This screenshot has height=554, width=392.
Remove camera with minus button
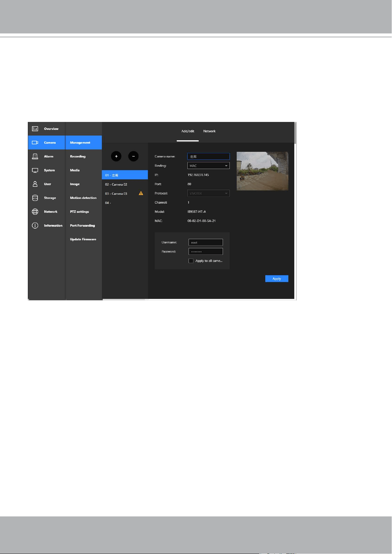[x=133, y=156]
